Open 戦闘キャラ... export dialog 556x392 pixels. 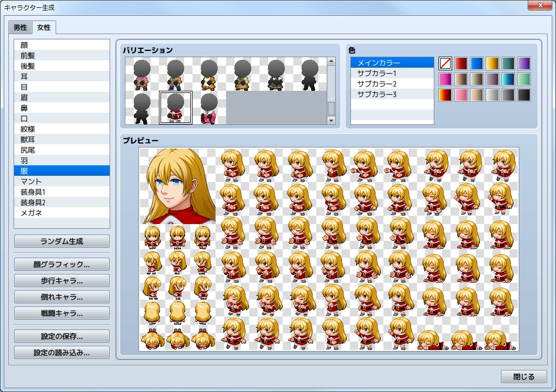[x=62, y=313]
